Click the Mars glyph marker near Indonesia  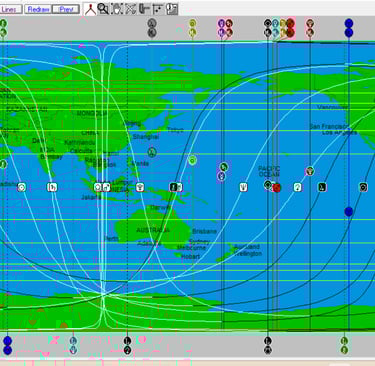(x=106, y=187)
